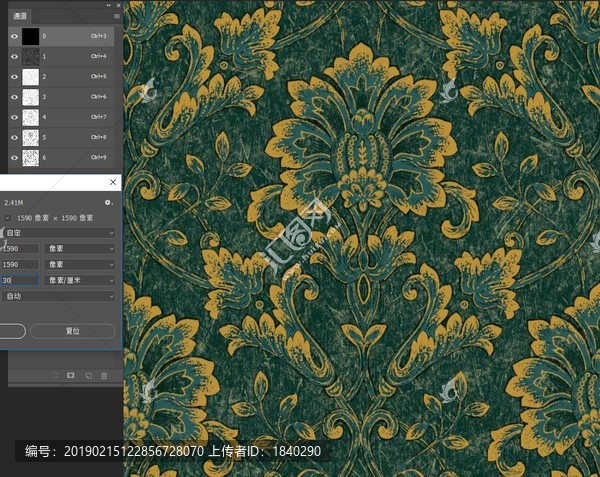Select the dark thumbnail of channel 1
The image size is (600, 477).
(x=31, y=57)
